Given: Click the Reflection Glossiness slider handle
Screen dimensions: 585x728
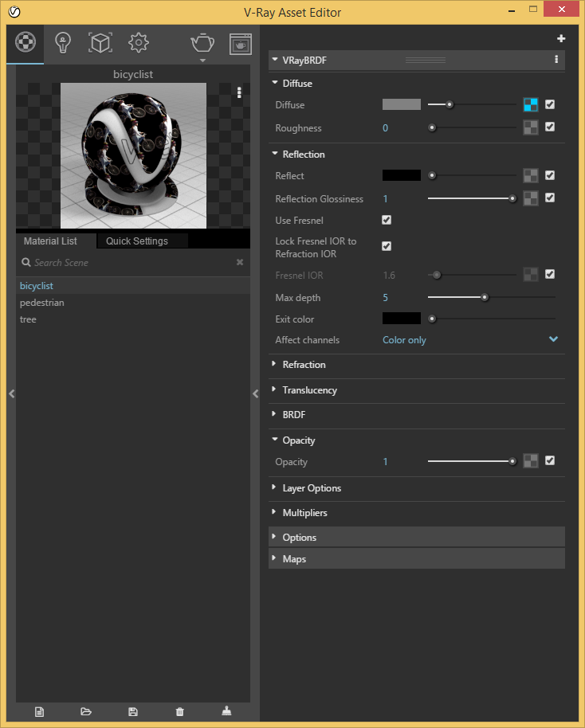Looking at the screenshot, I should (512, 198).
